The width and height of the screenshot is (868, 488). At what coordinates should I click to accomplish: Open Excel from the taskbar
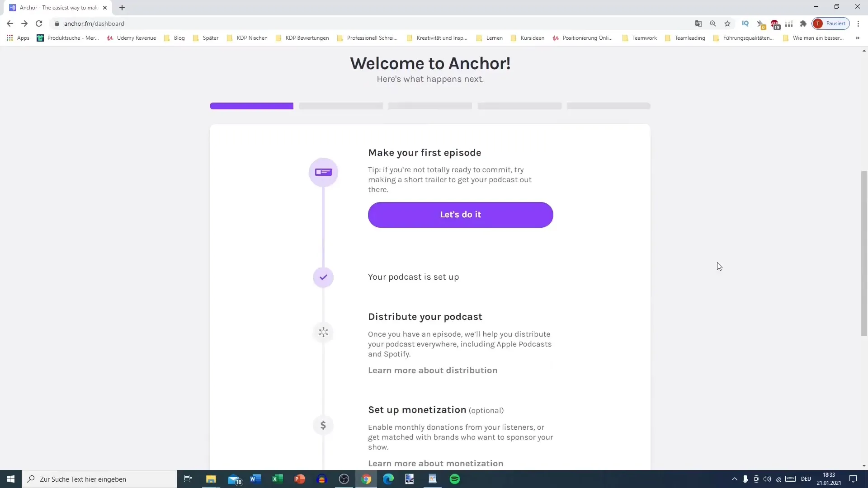tap(278, 479)
